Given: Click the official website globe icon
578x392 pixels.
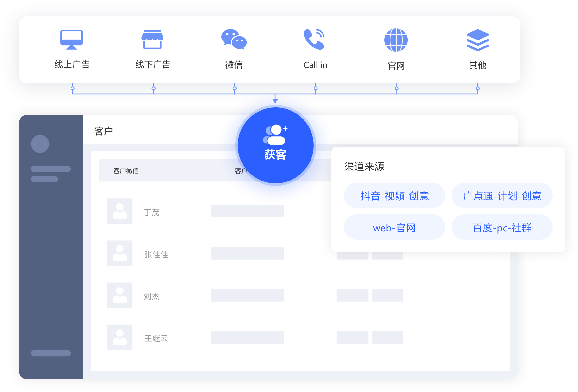Looking at the screenshot, I should [x=396, y=40].
